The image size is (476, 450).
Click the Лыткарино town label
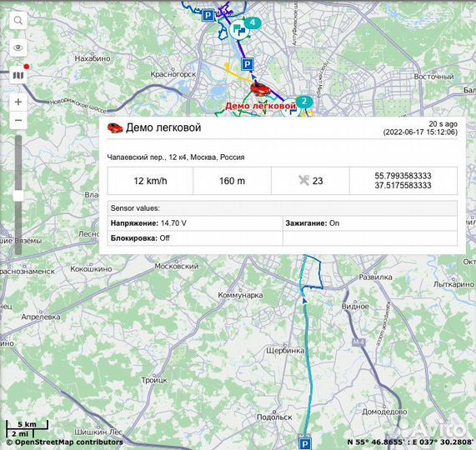point(453,284)
